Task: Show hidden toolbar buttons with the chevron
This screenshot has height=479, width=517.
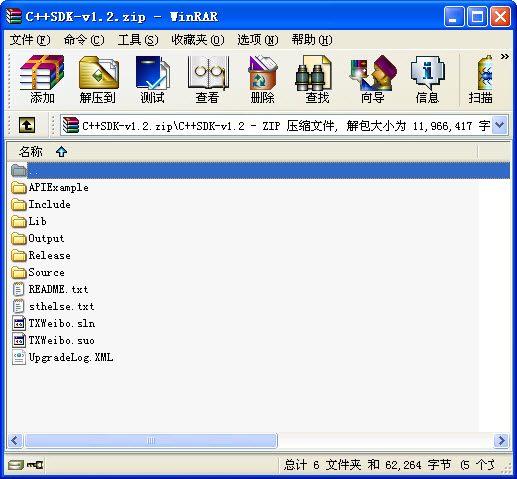Action: tap(505, 56)
